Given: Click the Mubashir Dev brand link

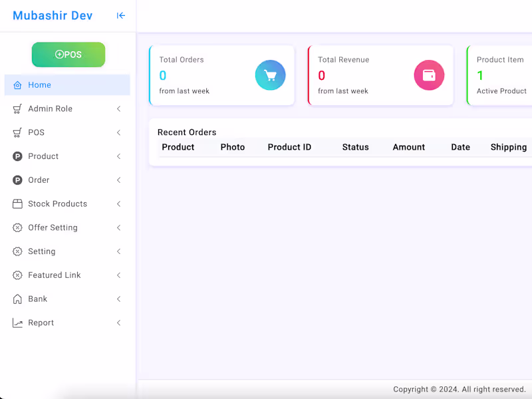Looking at the screenshot, I should pyautogui.click(x=52, y=15).
